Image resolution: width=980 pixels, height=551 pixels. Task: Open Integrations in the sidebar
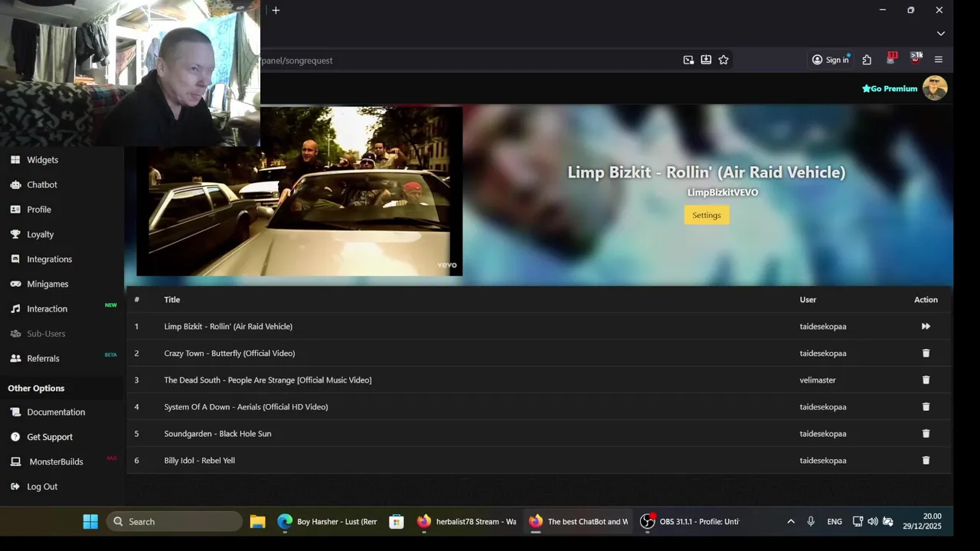point(49,259)
